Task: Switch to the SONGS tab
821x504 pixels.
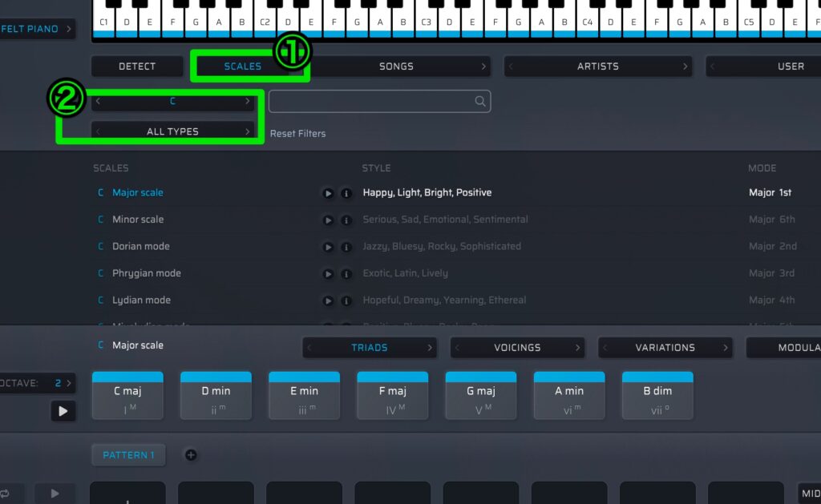Action: click(x=396, y=67)
